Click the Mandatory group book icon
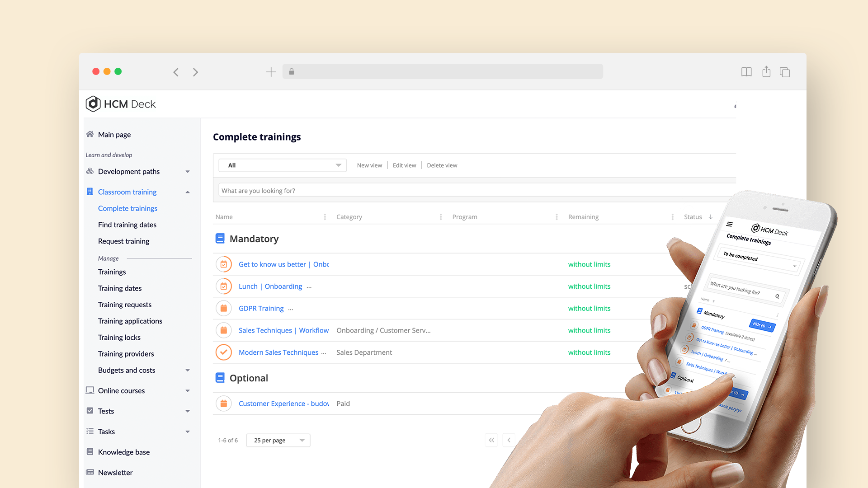Image resolution: width=868 pixels, height=488 pixels. 220,239
